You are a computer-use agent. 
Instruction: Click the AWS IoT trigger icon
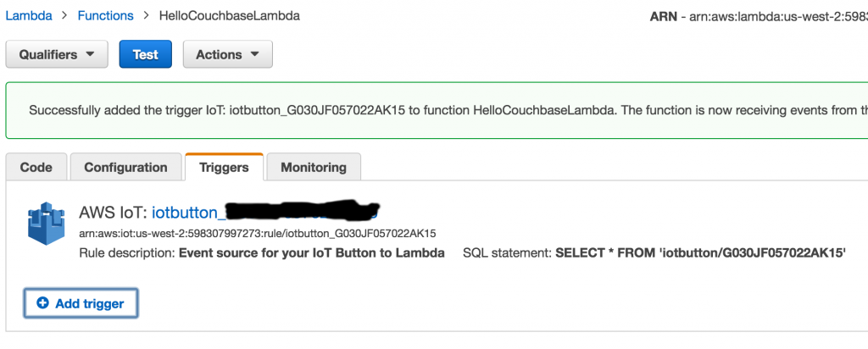click(x=47, y=224)
